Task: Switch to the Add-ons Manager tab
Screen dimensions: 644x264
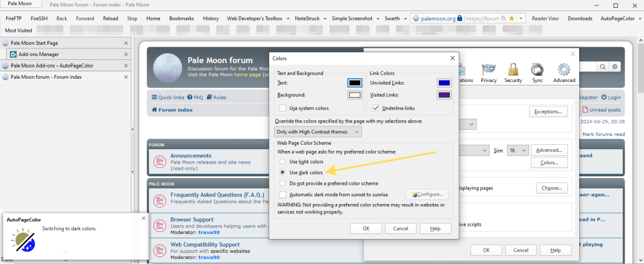Action: 69,54
